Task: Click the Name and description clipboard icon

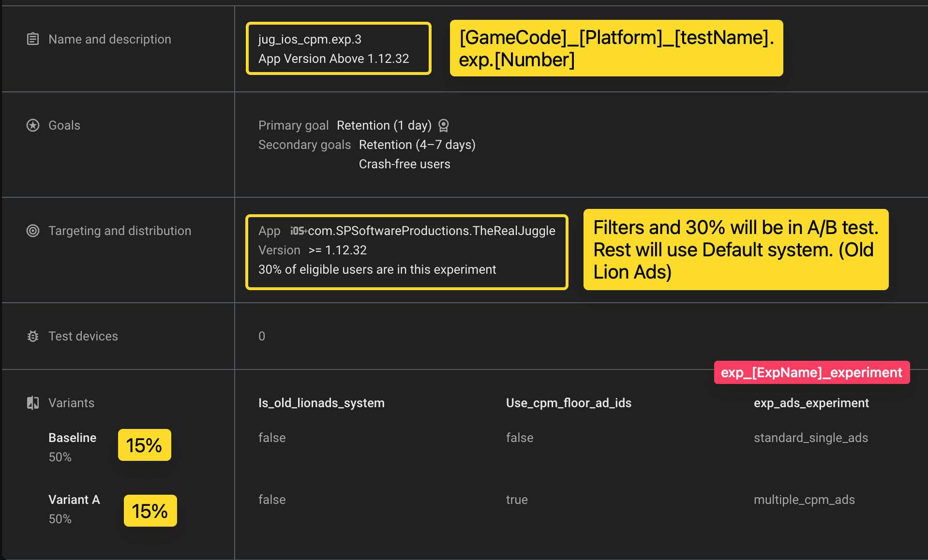Action: (x=33, y=39)
